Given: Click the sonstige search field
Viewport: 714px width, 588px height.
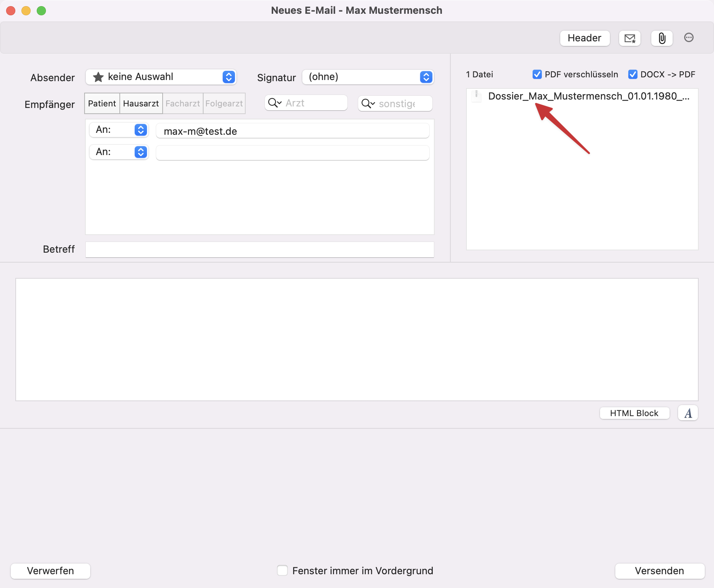Looking at the screenshot, I should pyautogui.click(x=395, y=104).
